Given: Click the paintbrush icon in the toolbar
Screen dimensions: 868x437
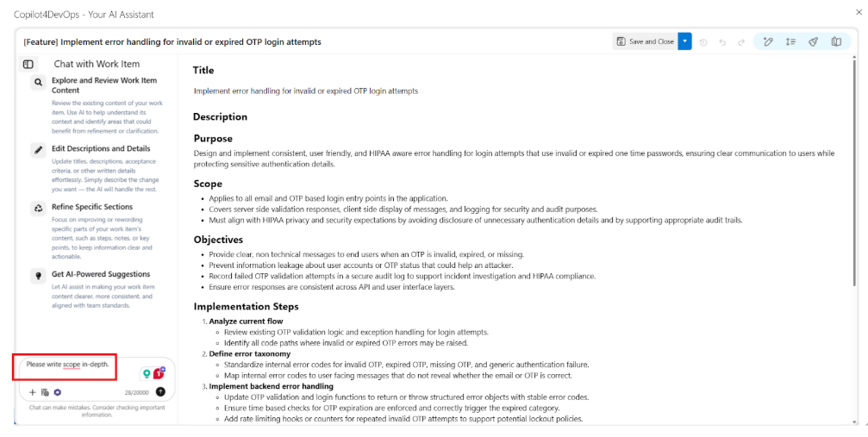Looking at the screenshot, I should point(813,41).
